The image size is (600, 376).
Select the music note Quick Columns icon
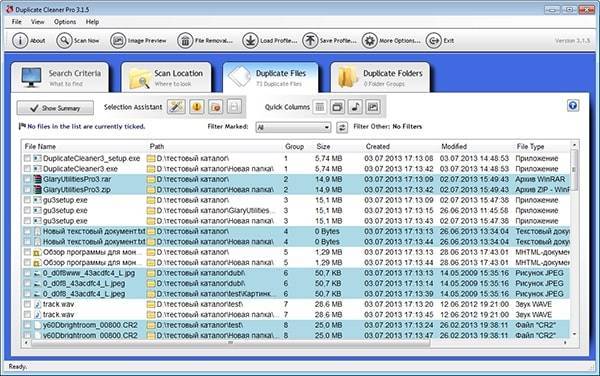[355, 107]
